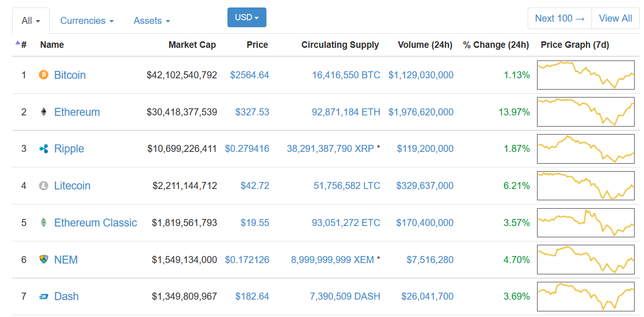The image size is (644, 317).
Task: Open the NEM link
Action: (x=66, y=260)
